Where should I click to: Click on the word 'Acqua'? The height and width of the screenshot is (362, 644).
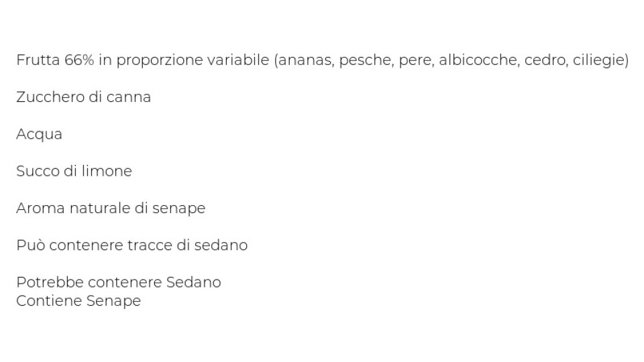39,135
